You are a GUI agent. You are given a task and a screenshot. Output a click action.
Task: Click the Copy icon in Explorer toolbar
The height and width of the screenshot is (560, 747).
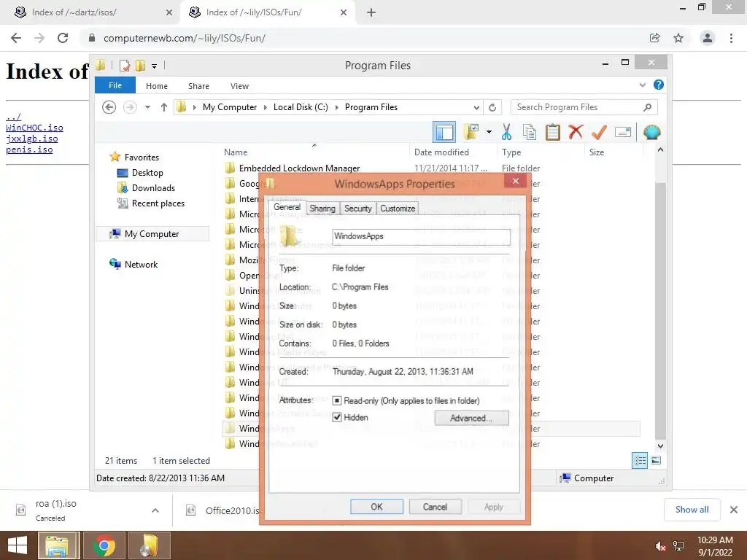pos(530,132)
